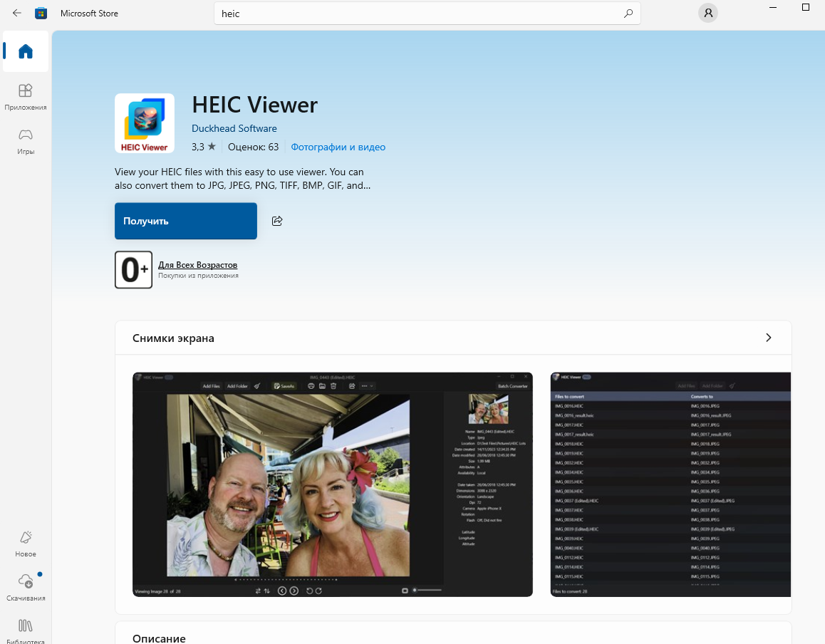The image size is (825, 644).
Task: Open the Игры section in sidebar
Action: click(26, 140)
